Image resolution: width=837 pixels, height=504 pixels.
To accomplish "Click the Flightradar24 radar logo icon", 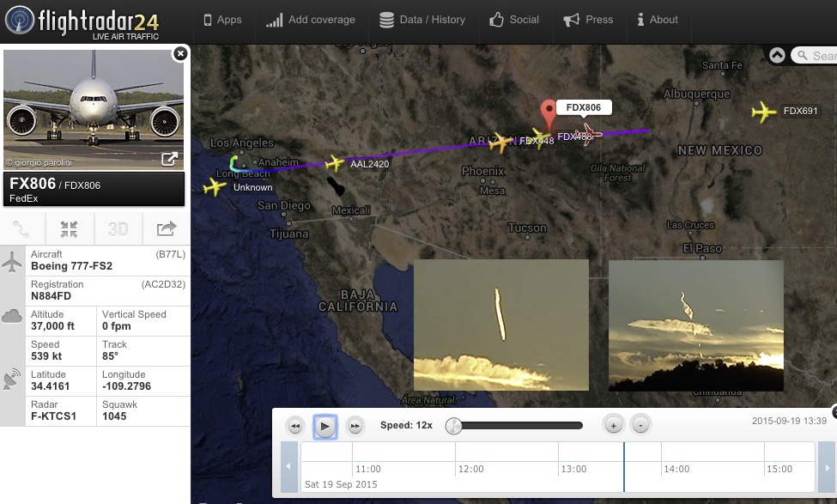I will [20, 21].
